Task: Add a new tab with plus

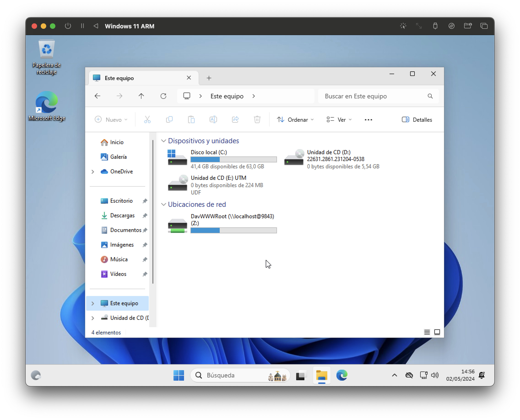Action: tap(209, 78)
